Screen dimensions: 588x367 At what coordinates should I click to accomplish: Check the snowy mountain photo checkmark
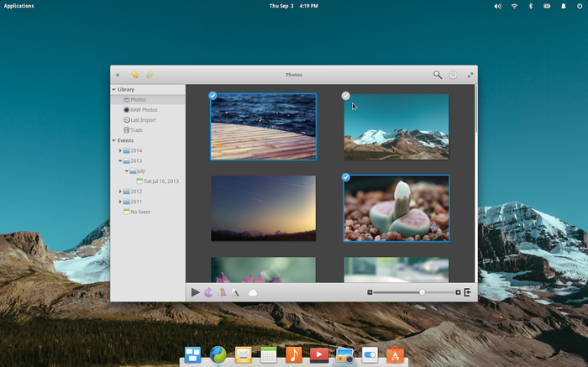pyautogui.click(x=346, y=96)
